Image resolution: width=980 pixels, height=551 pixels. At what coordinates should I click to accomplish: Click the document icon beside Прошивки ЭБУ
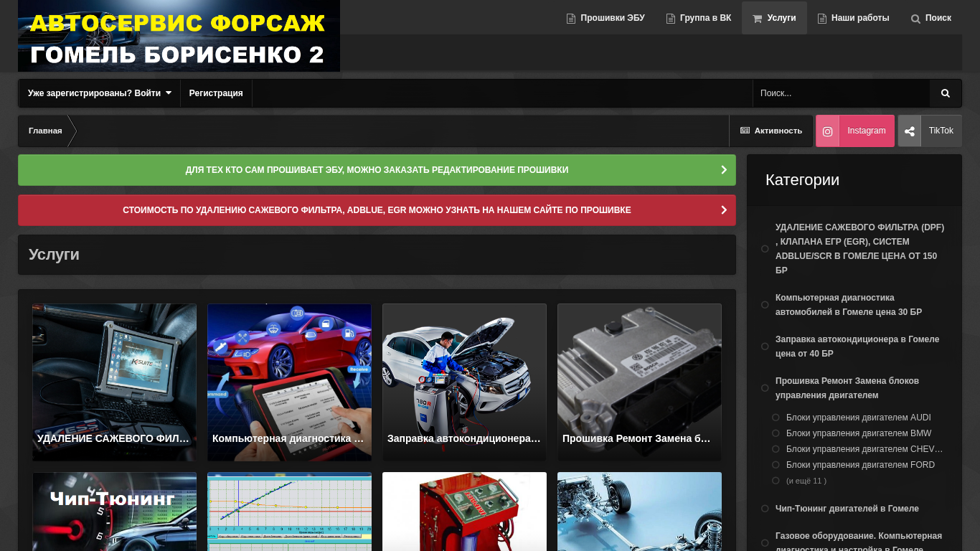click(571, 19)
